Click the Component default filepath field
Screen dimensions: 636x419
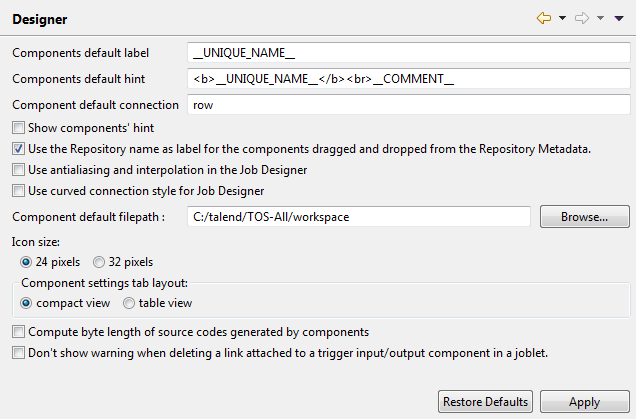tap(358, 216)
